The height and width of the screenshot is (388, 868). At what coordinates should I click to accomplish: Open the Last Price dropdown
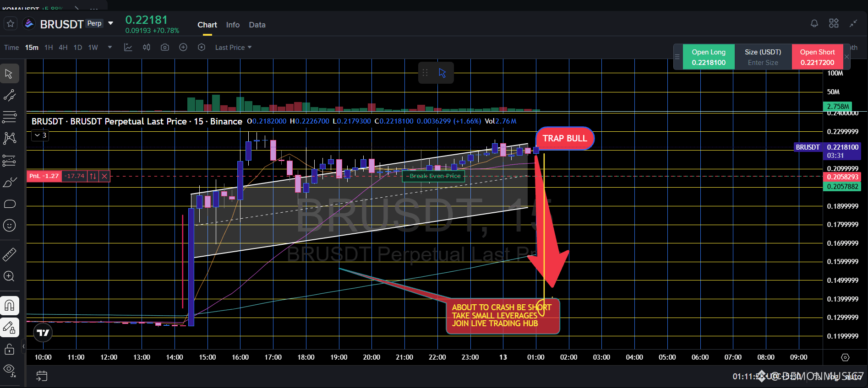click(x=234, y=48)
